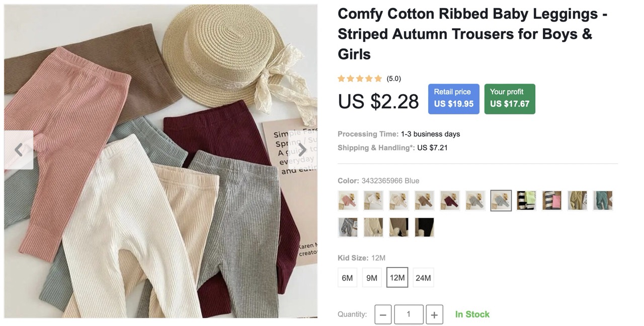Open the main leggings product photo
Viewport: 644px width, 326px height.
pyautogui.click(x=161, y=161)
